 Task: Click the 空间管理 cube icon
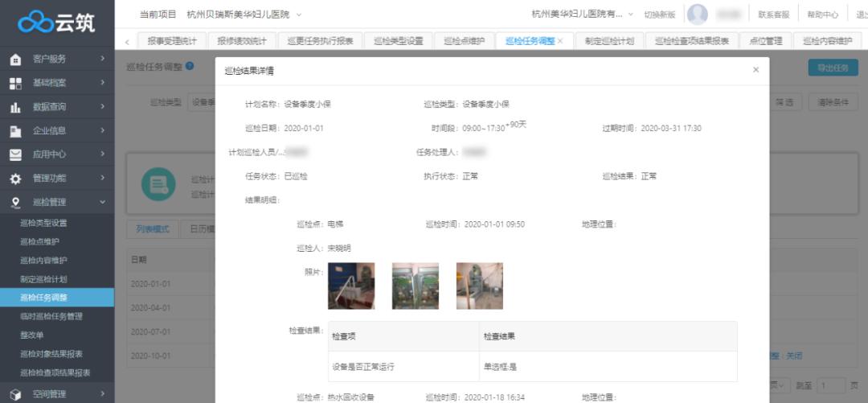click(16, 394)
